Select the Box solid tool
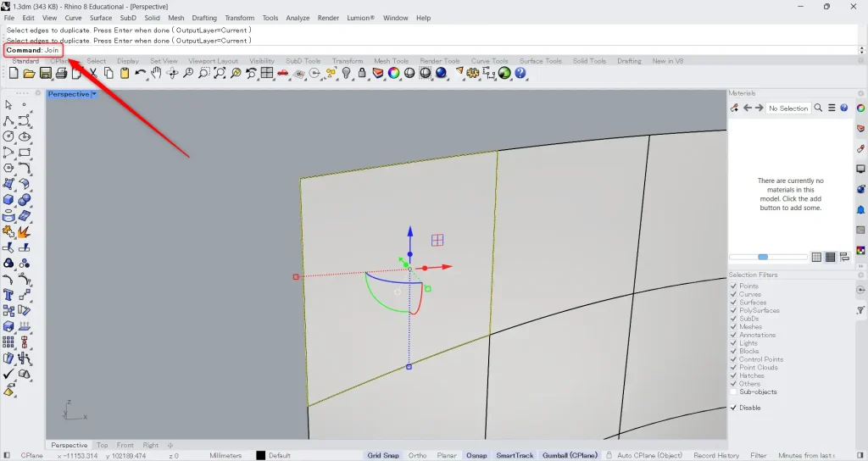The width and height of the screenshot is (868, 461). 8,200
